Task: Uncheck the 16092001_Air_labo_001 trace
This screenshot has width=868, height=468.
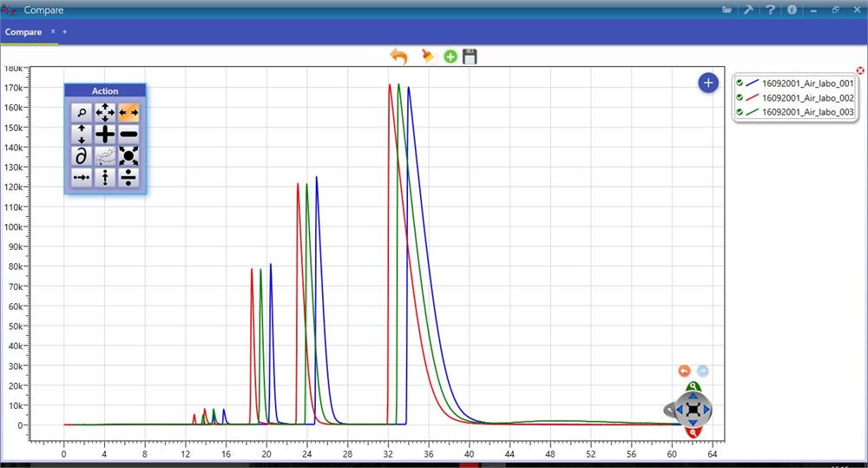Action: pyautogui.click(x=740, y=82)
